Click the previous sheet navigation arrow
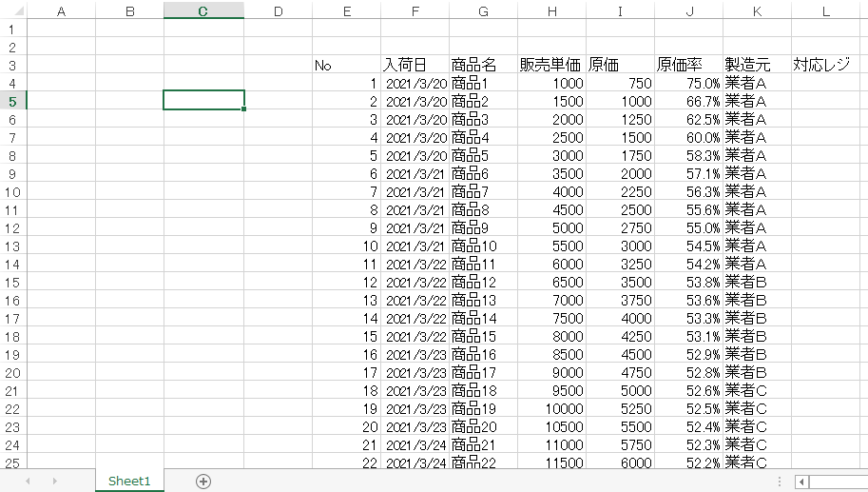 point(28,482)
